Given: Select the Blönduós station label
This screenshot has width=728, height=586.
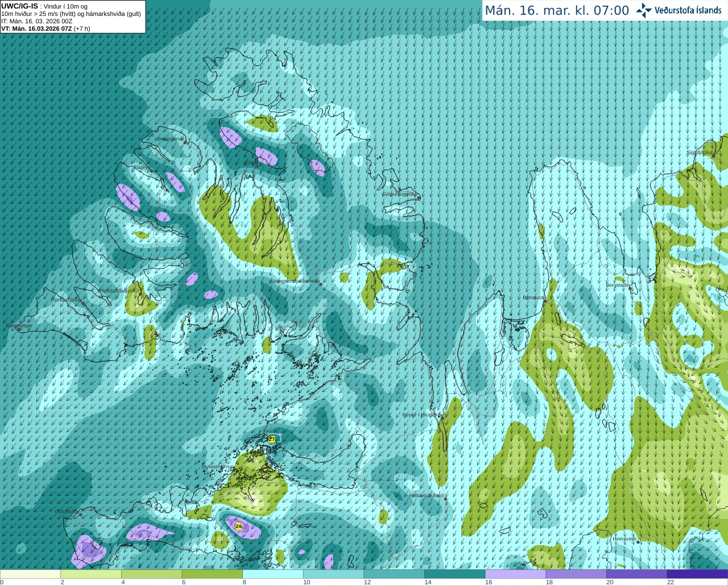Looking at the screenshot, I should pyautogui.click(x=533, y=298).
